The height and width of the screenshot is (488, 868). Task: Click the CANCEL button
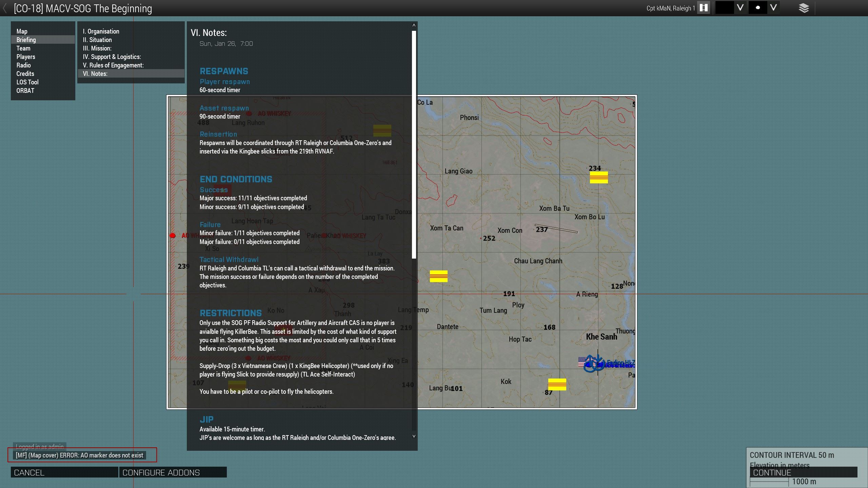click(64, 472)
